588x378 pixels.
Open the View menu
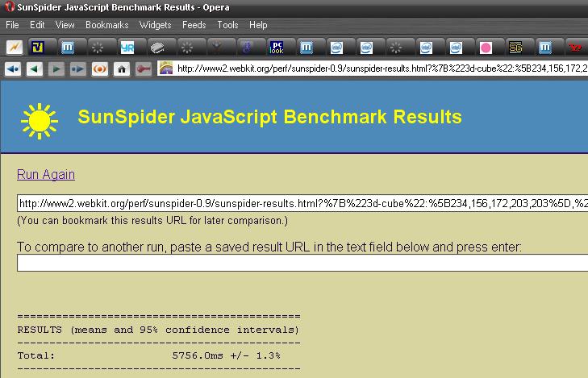point(65,25)
